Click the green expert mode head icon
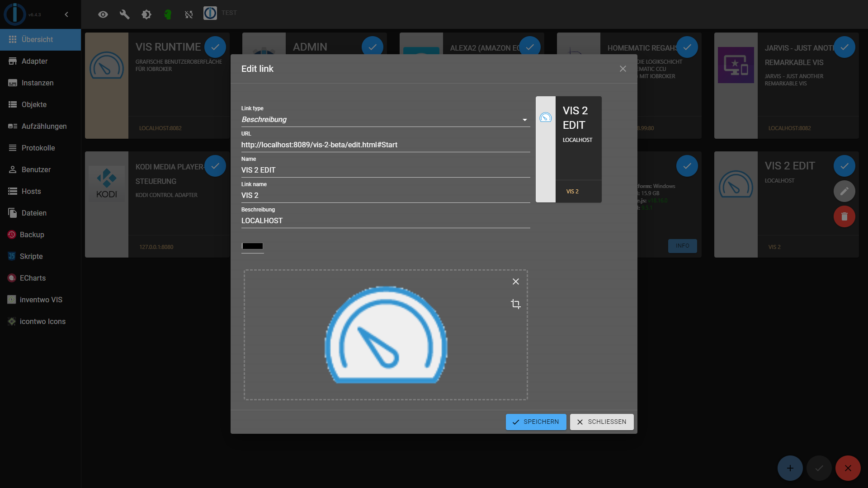868x488 pixels. pos(168,14)
